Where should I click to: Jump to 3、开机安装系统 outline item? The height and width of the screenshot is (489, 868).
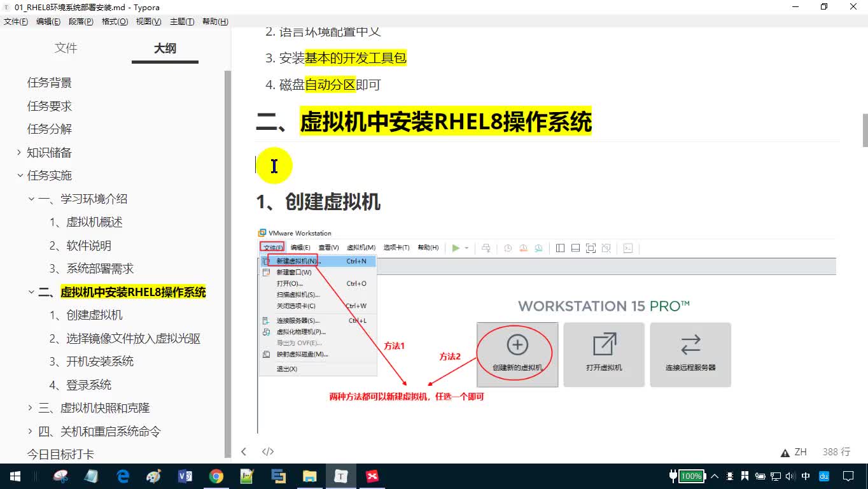pyautogui.click(x=92, y=362)
